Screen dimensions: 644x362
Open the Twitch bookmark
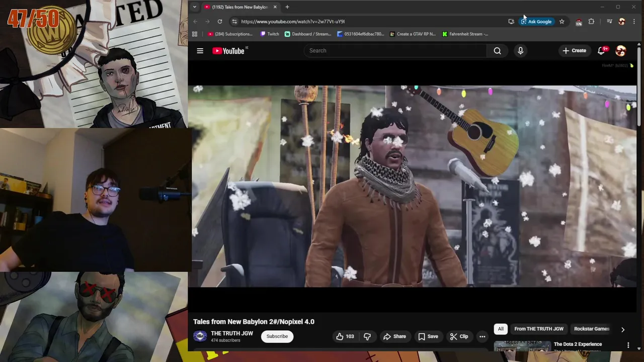pos(270,34)
